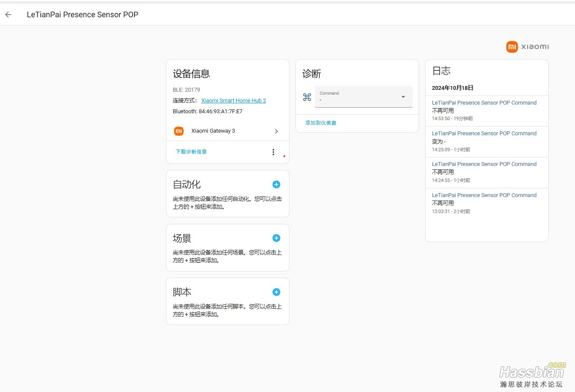Viewport: 575px width, 392px height.
Task: Click the 变为 - log state text
Action: 439,141
